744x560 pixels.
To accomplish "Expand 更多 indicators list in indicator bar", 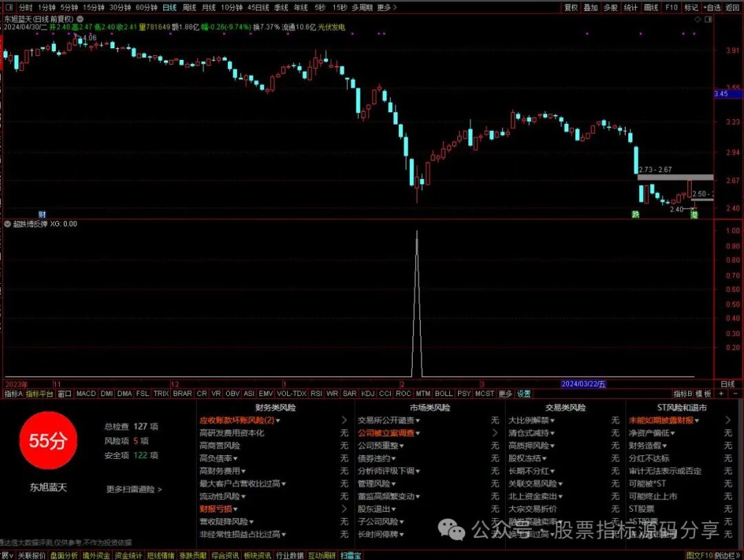I will pos(506,393).
